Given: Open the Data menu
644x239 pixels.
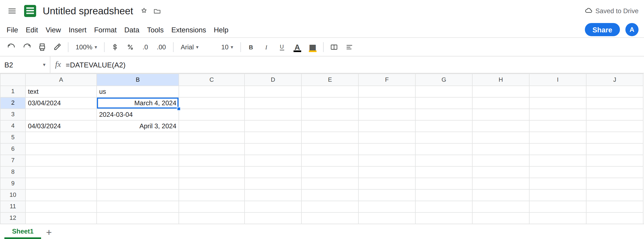Looking at the screenshot, I should [132, 30].
